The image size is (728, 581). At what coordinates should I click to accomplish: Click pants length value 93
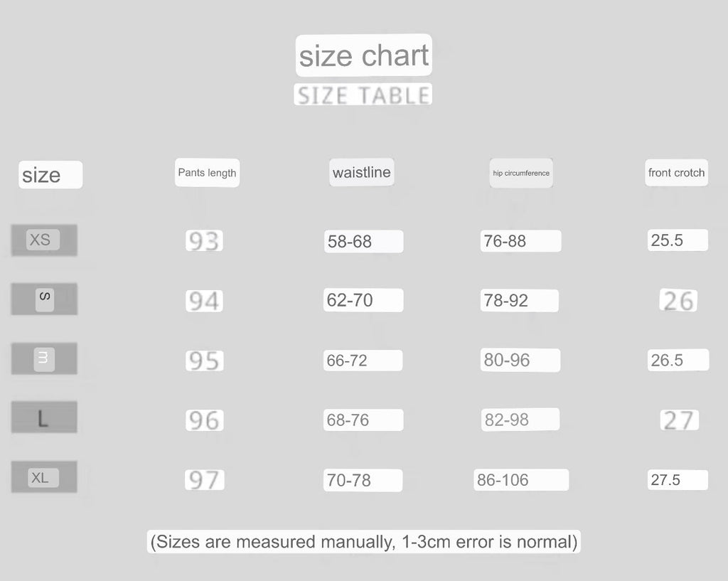click(x=204, y=242)
